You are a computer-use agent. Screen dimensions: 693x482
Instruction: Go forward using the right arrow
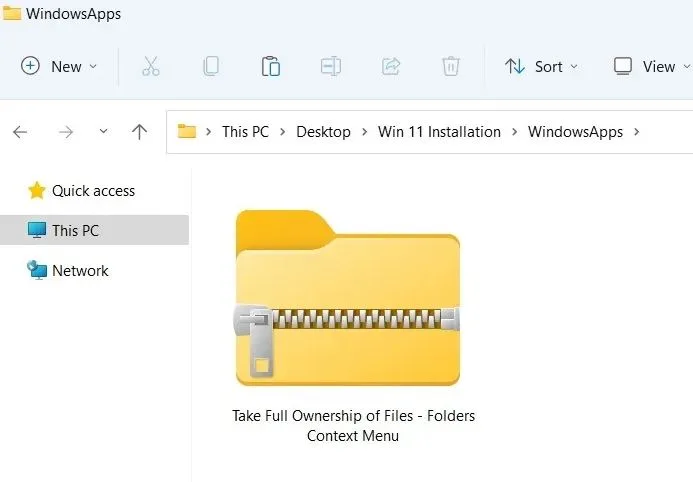pyautogui.click(x=66, y=132)
